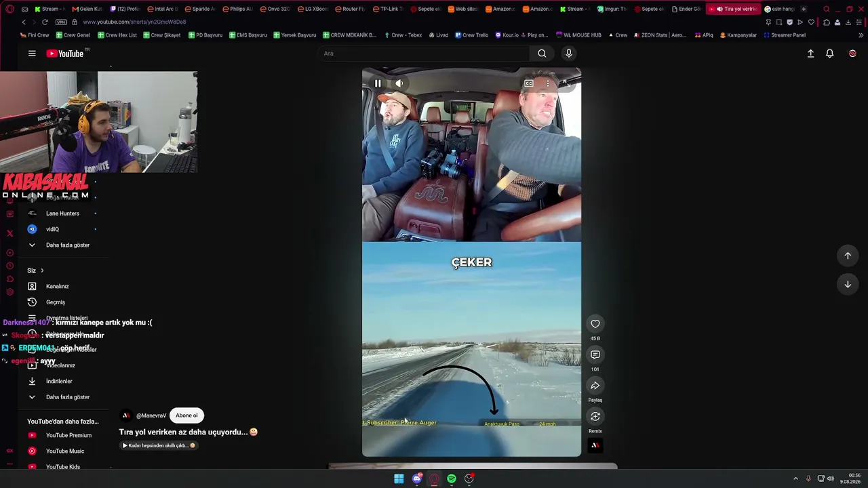The height and width of the screenshot is (488, 868).
Task: Open browser downloads icon in toolbar
Action: pos(848,22)
